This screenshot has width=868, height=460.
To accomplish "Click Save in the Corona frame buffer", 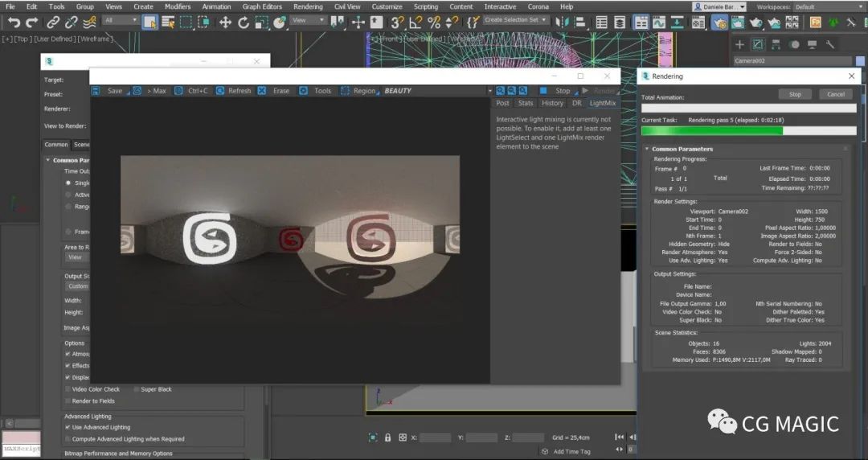I will (x=114, y=91).
